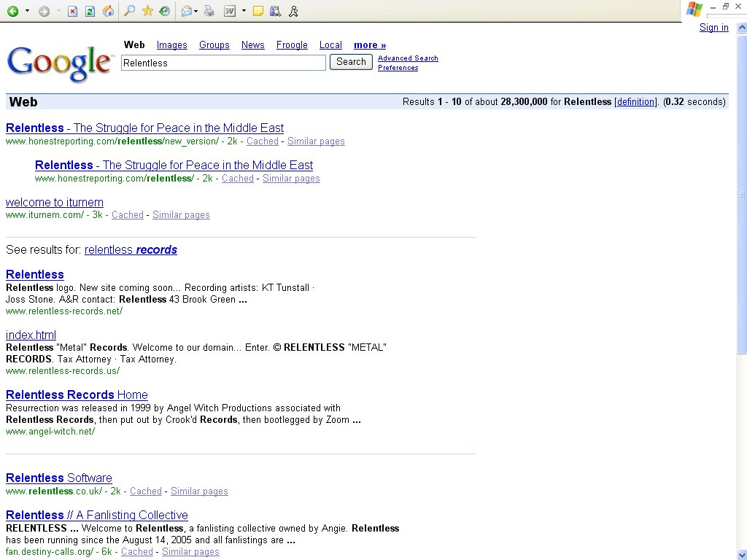Click the Search button
This screenshot has width=747, height=560.
pyautogui.click(x=351, y=62)
